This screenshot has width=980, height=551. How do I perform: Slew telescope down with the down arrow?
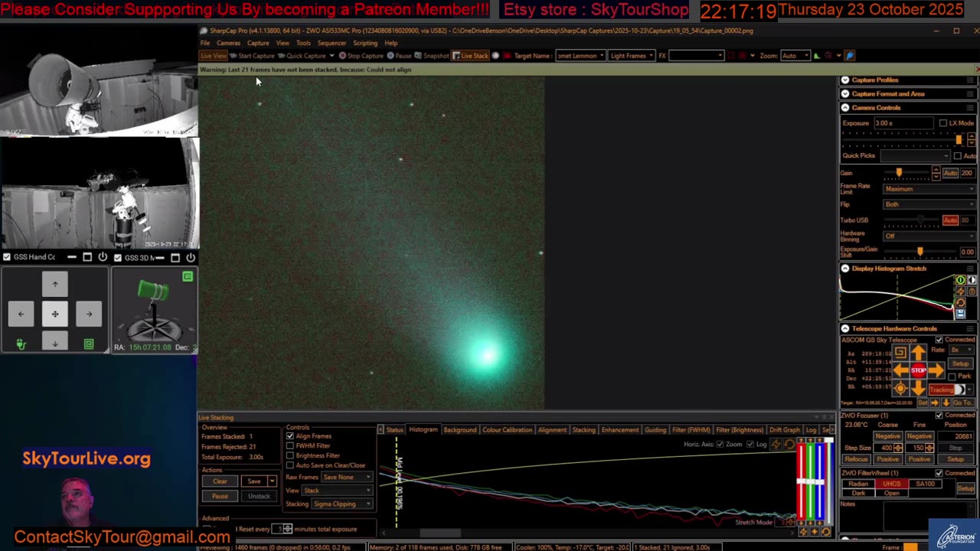(919, 388)
